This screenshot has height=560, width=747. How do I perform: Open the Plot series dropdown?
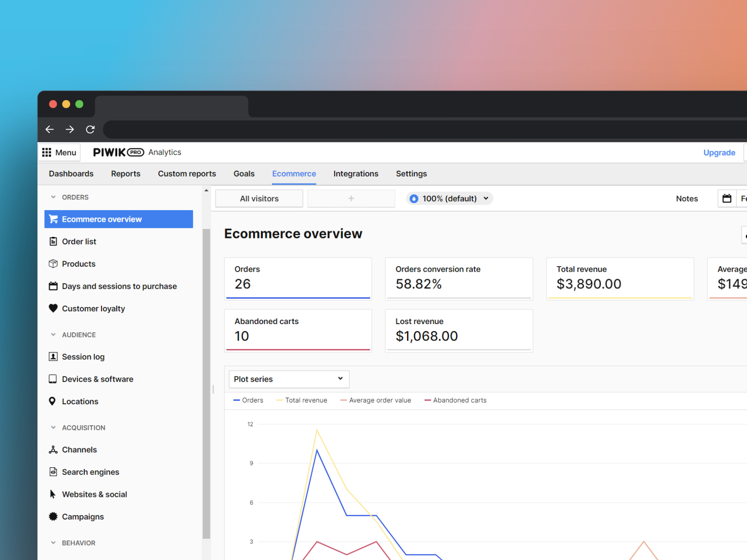pyautogui.click(x=288, y=379)
